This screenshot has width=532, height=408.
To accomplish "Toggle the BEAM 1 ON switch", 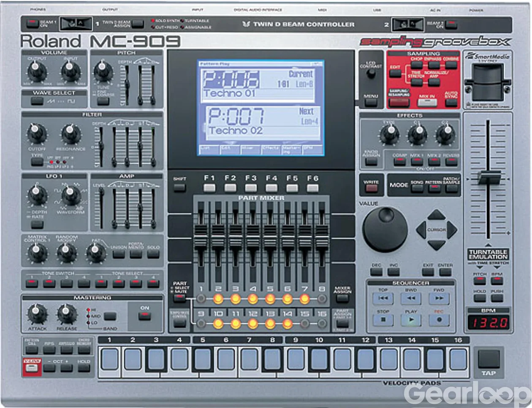I will point(33,23).
